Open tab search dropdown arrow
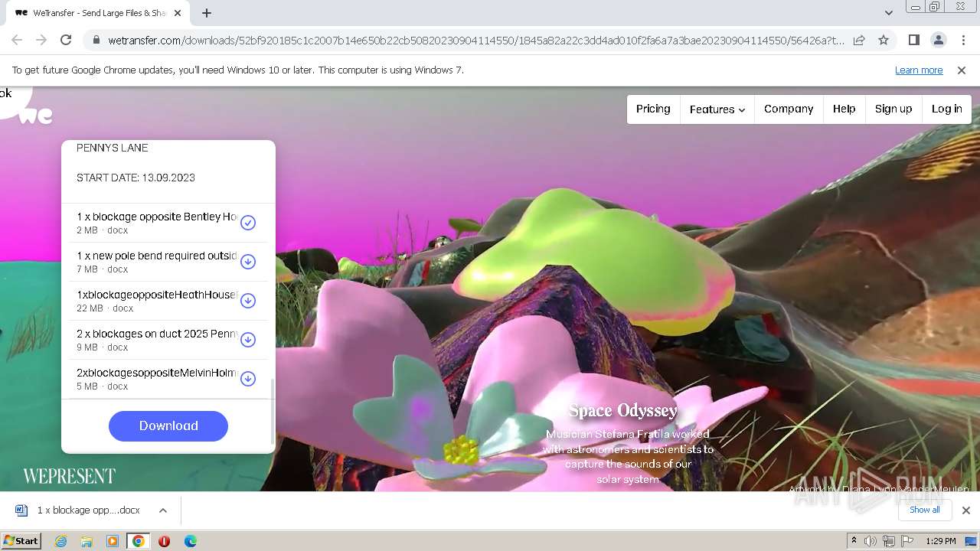 [888, 13]
